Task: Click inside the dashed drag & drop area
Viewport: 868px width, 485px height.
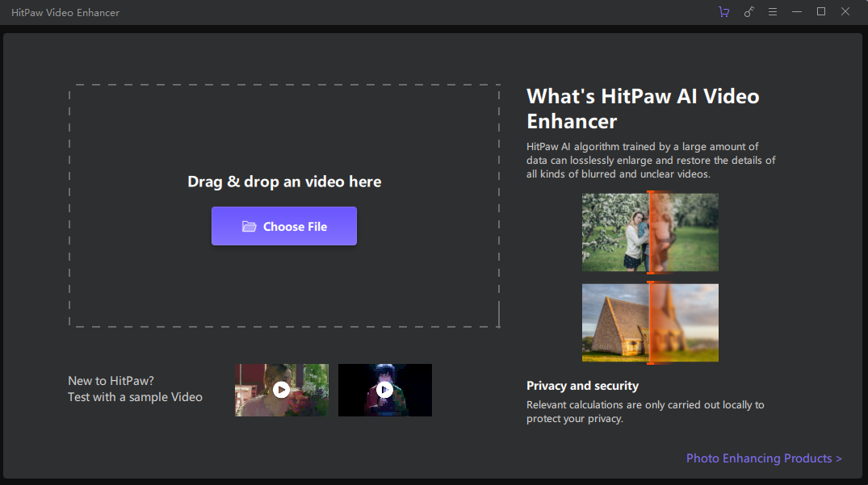Action: coord(283,129)
